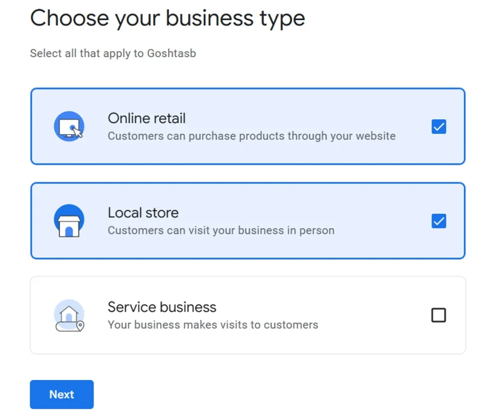The image size is (504, 420).
Task: Click the Service business house icon
Action: (x=69, y=315)
